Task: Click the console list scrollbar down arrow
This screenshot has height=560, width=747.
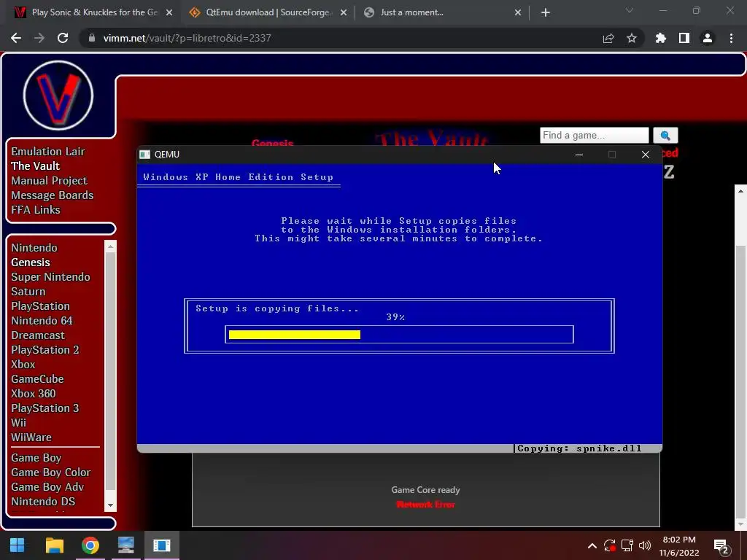Action: tap(111, 505)
